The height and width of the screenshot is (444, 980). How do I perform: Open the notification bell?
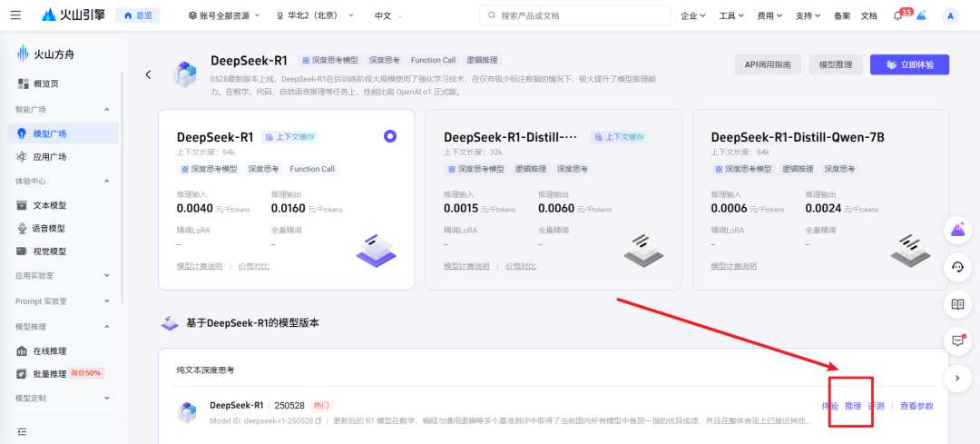point(897,16)
